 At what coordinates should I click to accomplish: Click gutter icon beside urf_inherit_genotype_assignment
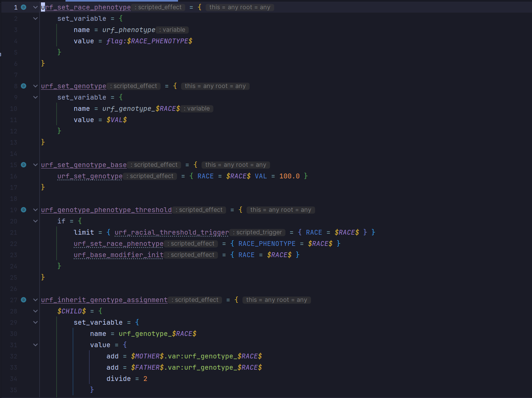click(x=24, y=300)
